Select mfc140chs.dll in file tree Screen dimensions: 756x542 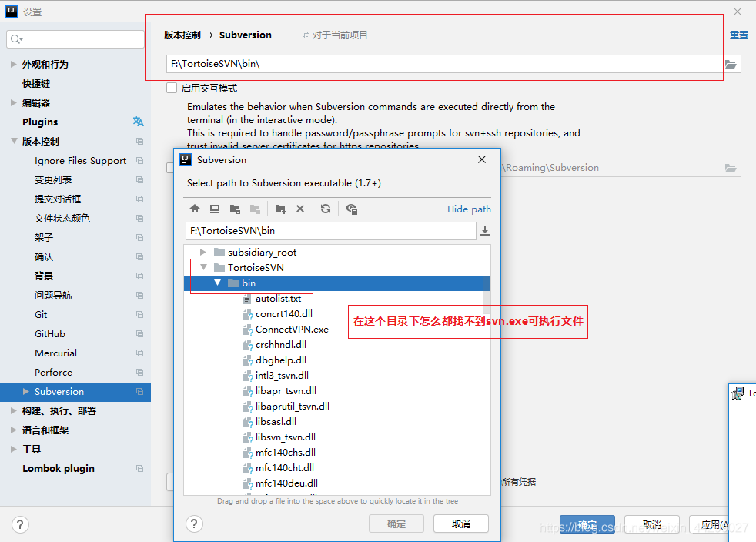click(x=286, y=453)
